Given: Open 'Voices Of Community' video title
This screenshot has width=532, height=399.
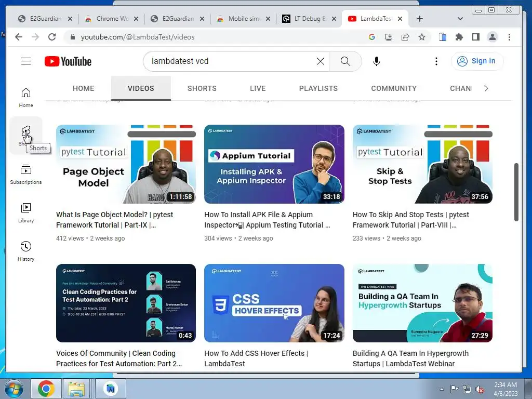Looking at the screenshot, I should tap(119, 358).
